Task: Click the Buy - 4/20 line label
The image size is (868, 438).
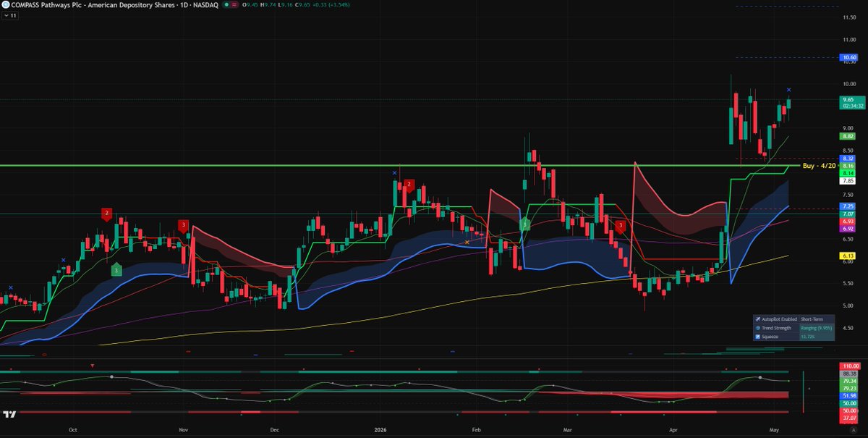Action: click(x=818, y=166)
